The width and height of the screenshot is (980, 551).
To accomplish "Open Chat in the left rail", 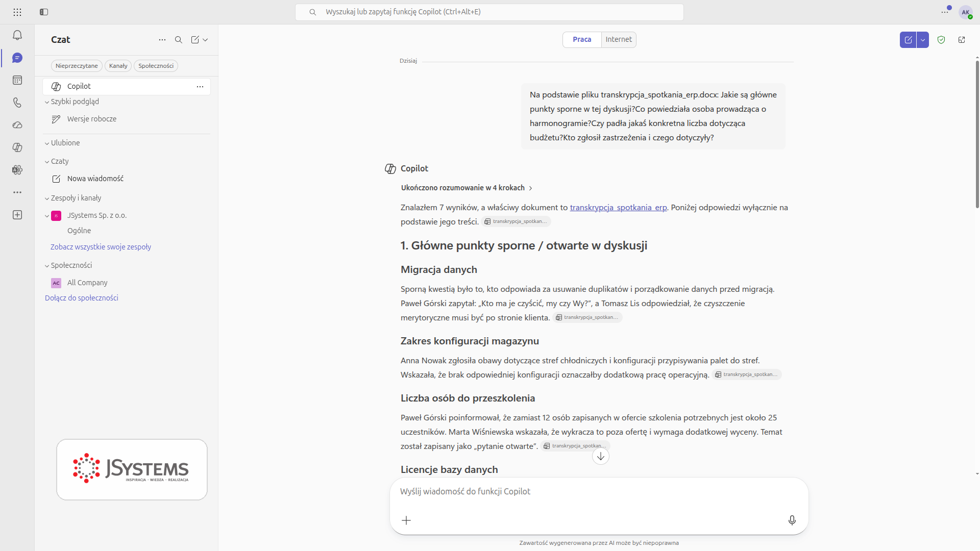I will (x=17, y=58).
